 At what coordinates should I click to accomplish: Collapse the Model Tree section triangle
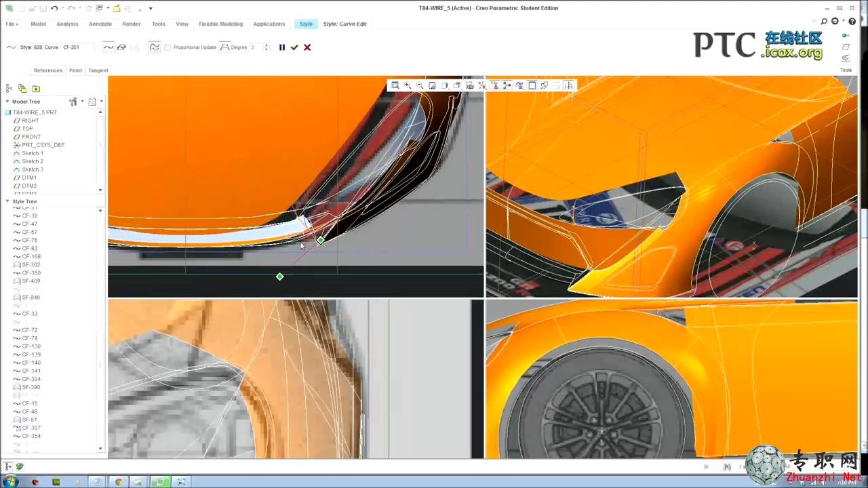[7, 102]
